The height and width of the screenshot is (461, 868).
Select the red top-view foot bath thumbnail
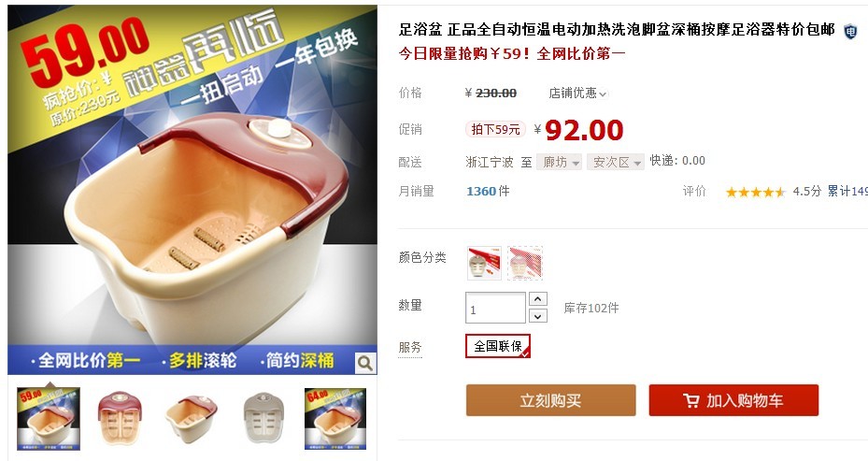120,418
